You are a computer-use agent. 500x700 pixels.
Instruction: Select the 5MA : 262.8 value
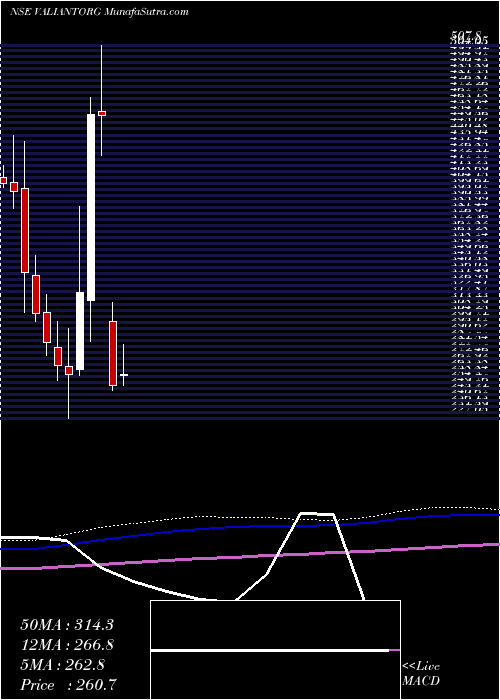click(x=62, y=665)
